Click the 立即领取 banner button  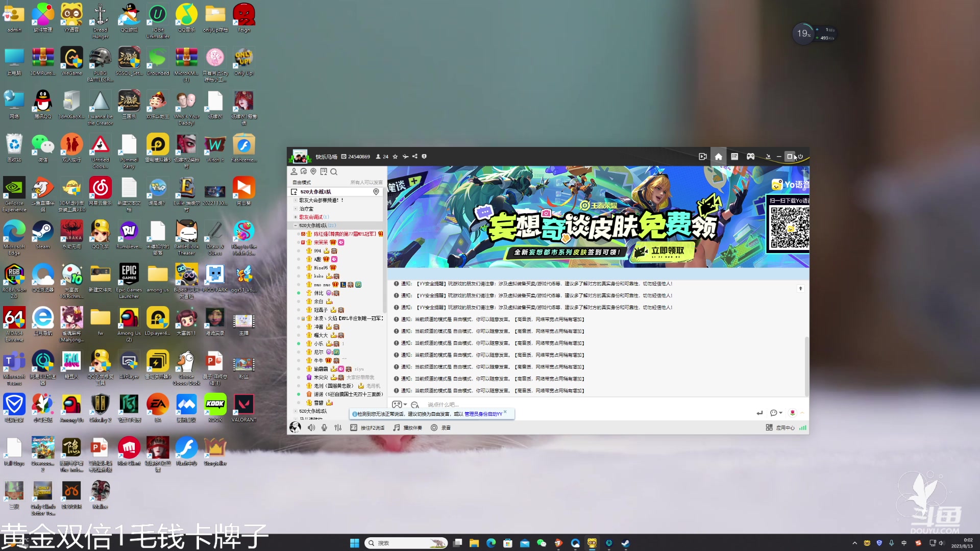click(664, 251)
